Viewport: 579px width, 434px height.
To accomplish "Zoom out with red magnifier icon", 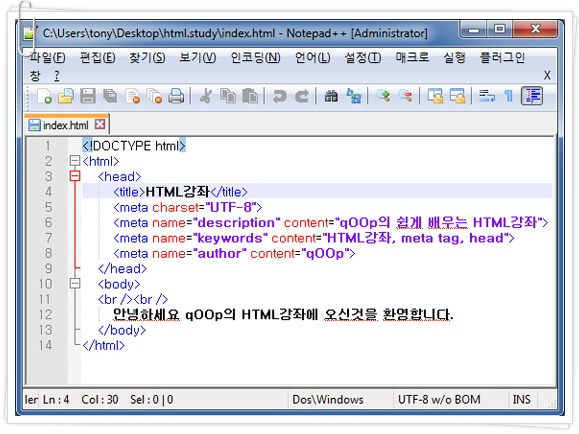I will tap(406, 96).
